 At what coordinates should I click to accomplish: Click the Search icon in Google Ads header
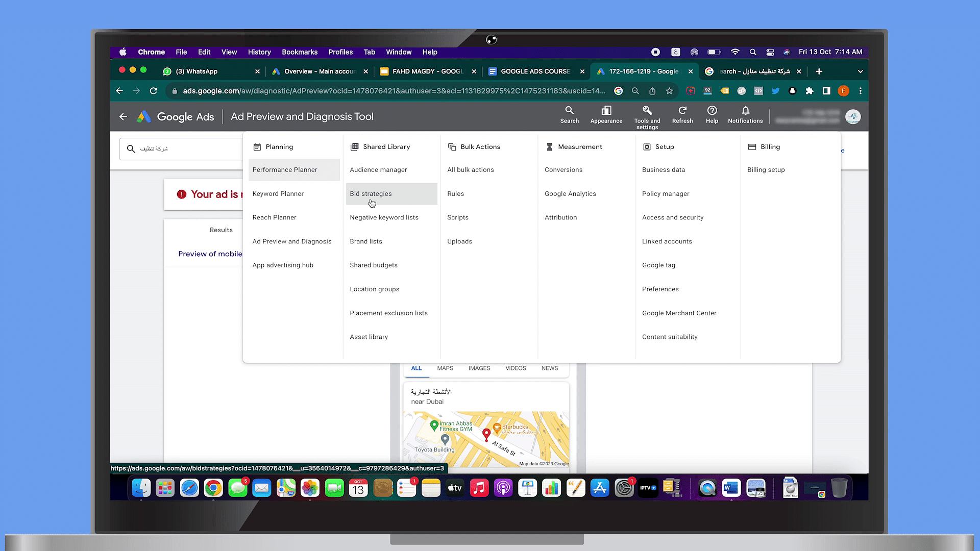[x=569, y=111]
